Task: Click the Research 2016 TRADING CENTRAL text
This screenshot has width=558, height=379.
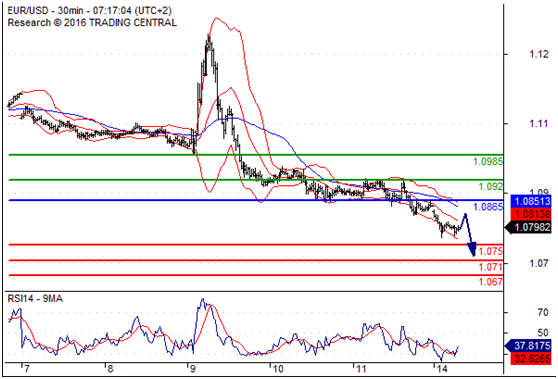Action: coord(92,23)
